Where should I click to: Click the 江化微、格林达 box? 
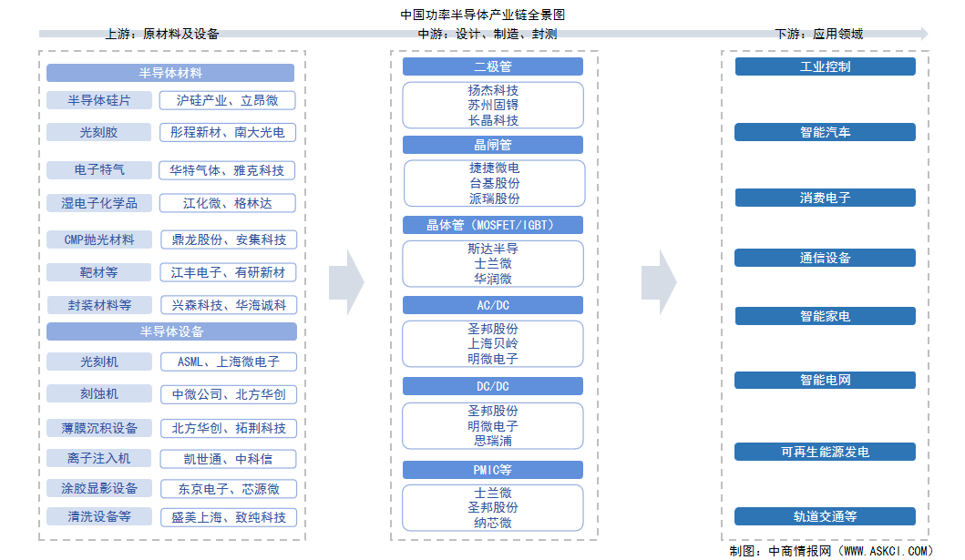[227, 203]
